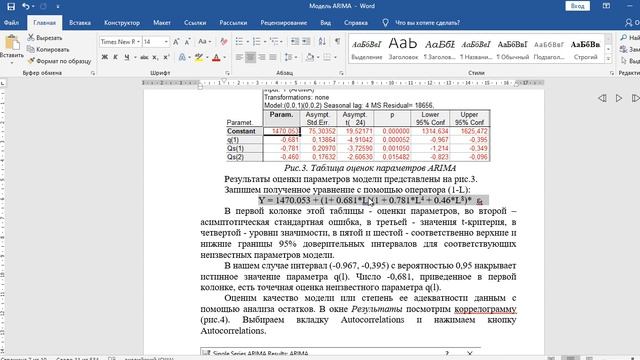Open the Paragraph dialog launcher in Абзац group
This screenshot has height=360, width=640.
click(341, 73)
